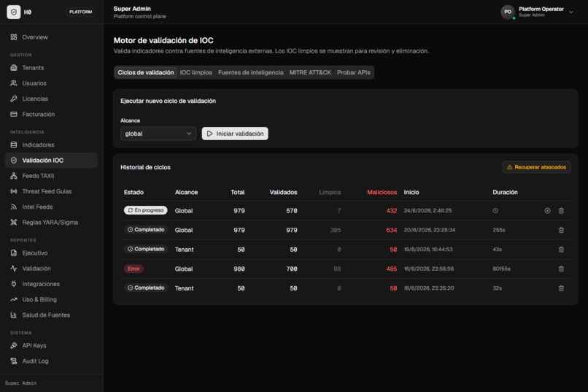Click the Total value 980
The image size is (588, 392).
239,269
